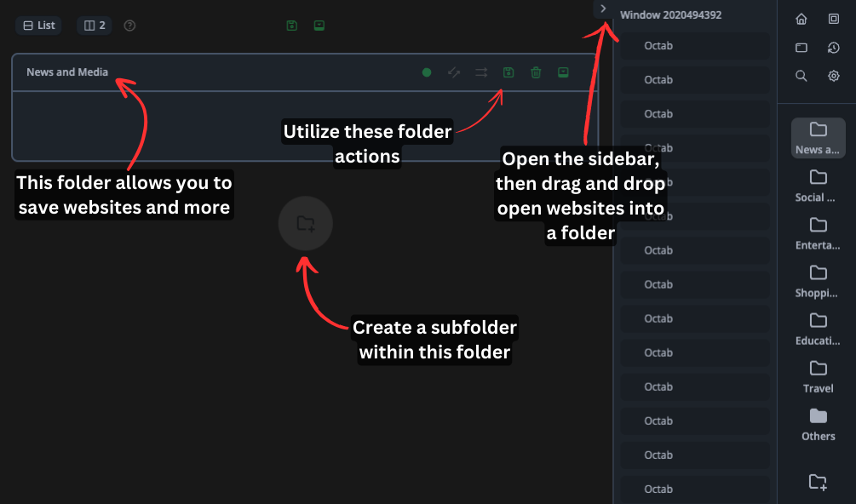The height and width of the screenshot is (504, 856).
Task: Open the Home icon in the right panel
Action: click(x=801, y=19)
